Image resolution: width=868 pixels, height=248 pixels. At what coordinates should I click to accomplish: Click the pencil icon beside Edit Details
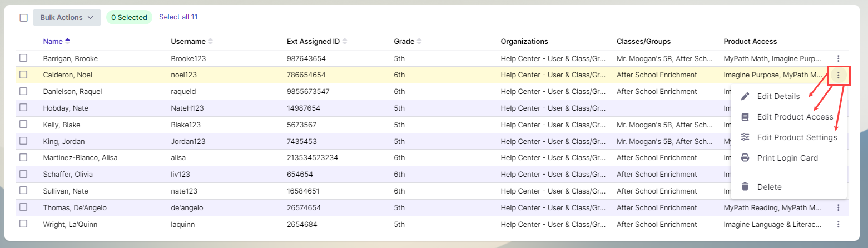pos(746,96)
